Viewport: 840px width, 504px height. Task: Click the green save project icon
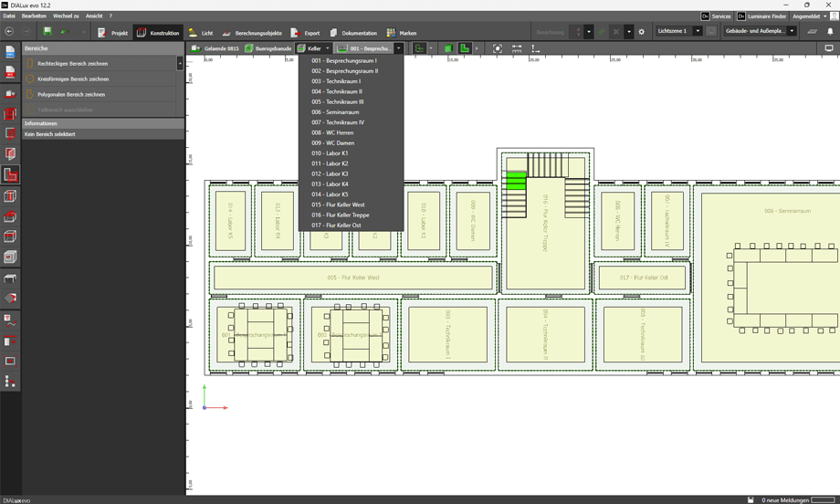coord(47,32)
